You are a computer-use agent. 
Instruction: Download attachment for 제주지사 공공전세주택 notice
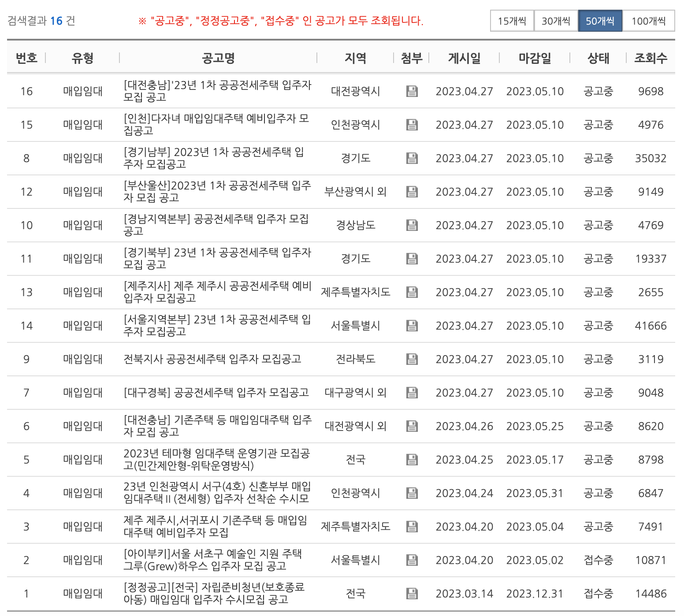pos(412,292)
